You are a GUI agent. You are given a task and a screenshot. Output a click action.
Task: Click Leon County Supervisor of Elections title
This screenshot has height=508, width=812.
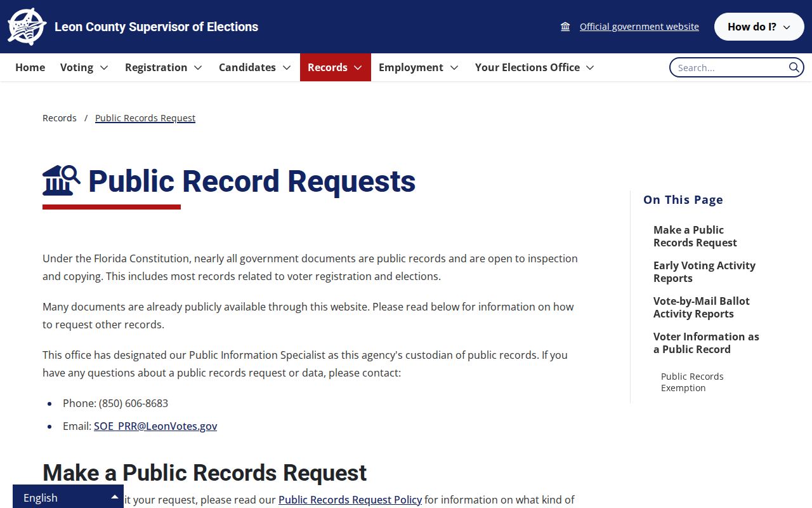[156, 27]
